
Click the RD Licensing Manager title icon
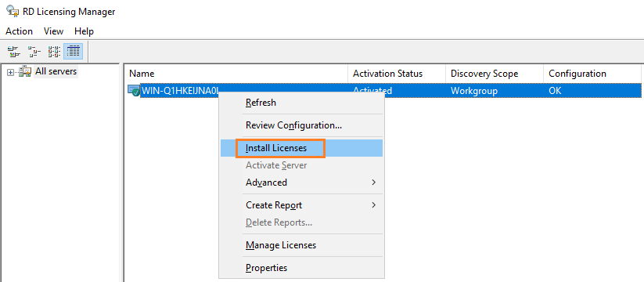tap(13, 12)
